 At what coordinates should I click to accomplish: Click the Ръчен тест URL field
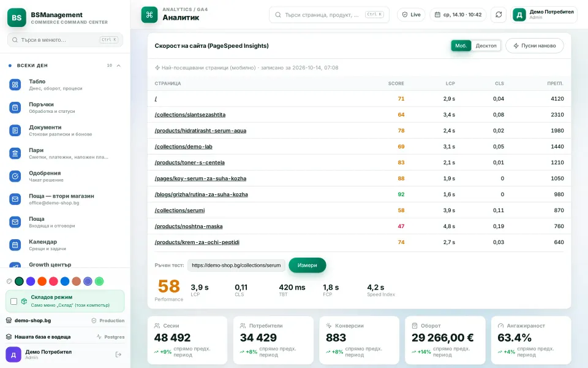pos(236,265)
